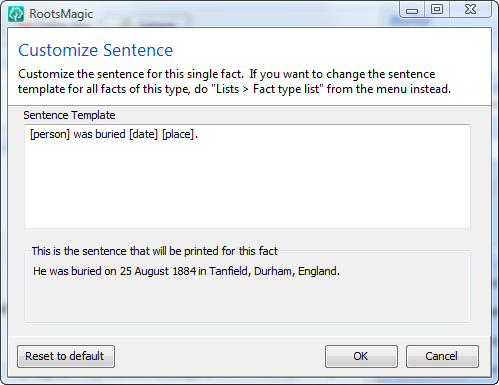
Task: Minimize the RootsMagic dialog window
Action: [412, 10]
